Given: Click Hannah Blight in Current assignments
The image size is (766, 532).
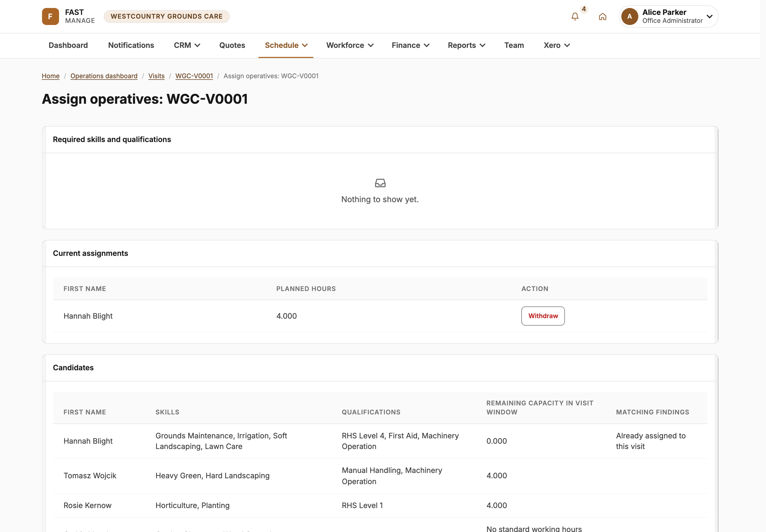Looking at the screenshot, I should pos(88,316).
